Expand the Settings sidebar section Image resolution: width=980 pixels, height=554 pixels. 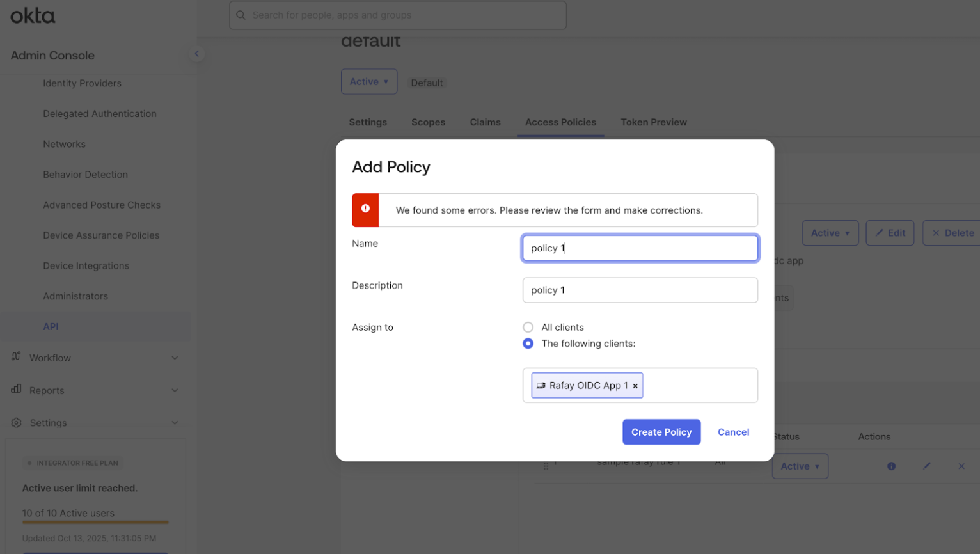[175, 423]
